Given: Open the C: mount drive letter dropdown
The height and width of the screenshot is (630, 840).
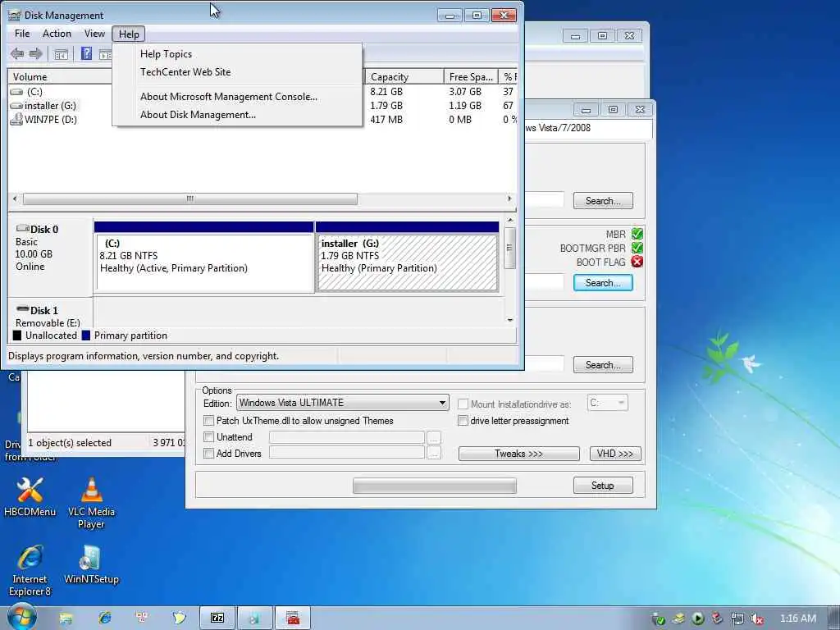Looking at the screenshot, I should coord(608,403).
